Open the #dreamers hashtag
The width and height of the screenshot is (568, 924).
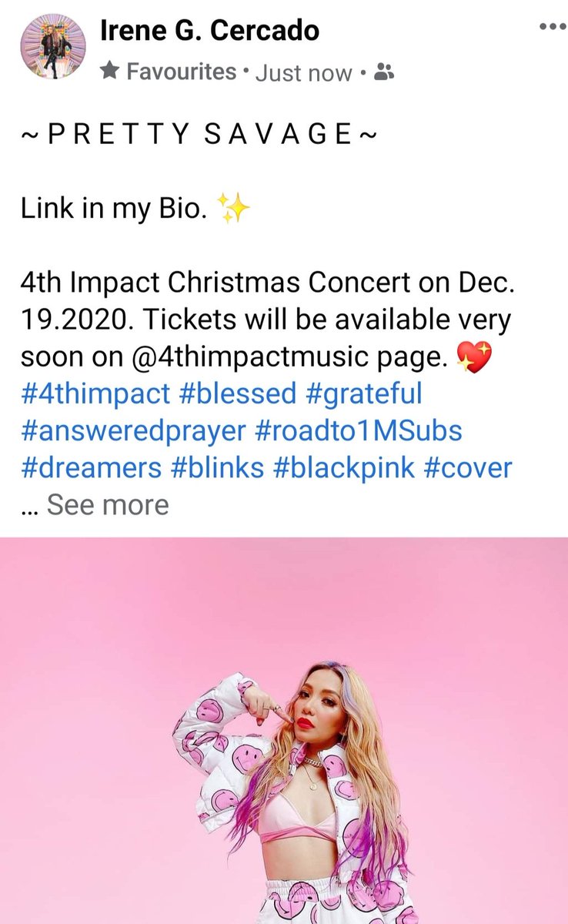[92, 467]
